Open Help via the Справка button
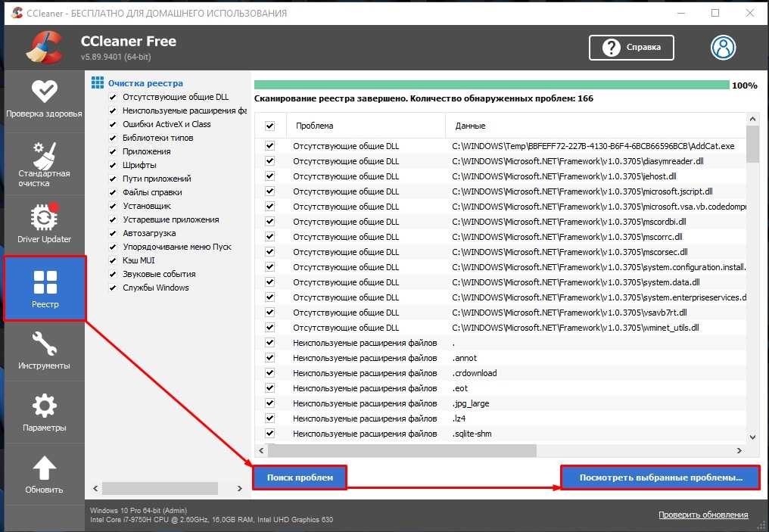This screenshot has width=769, height=532. coord(631,48)
